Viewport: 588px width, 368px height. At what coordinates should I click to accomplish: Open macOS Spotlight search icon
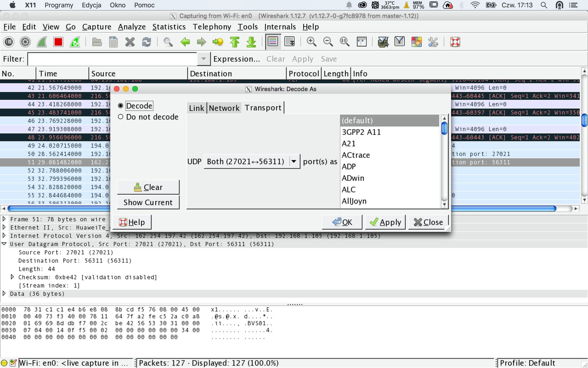(x=544, y=5)
